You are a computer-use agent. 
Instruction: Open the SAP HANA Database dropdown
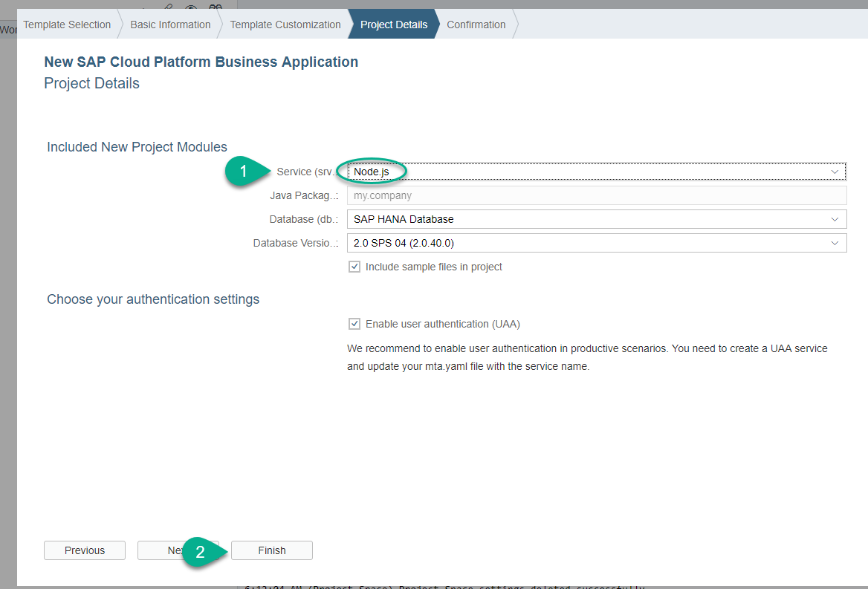pyautogui.click(x=597, y=219)
